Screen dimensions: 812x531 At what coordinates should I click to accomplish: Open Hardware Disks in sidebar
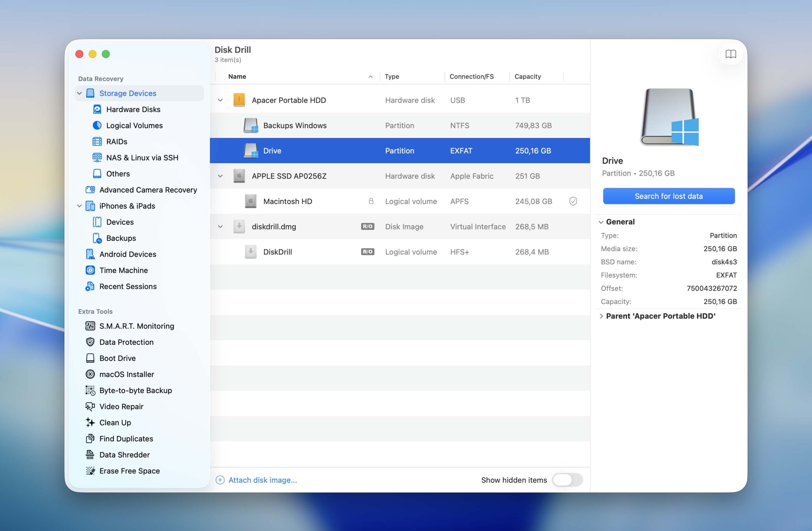pos(133,109)
